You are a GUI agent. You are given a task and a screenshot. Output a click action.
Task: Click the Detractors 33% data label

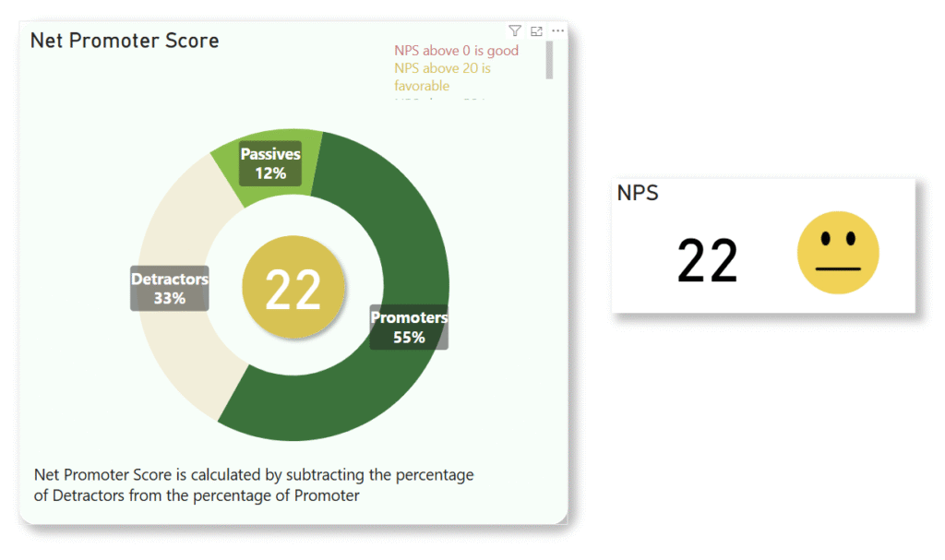170,289
